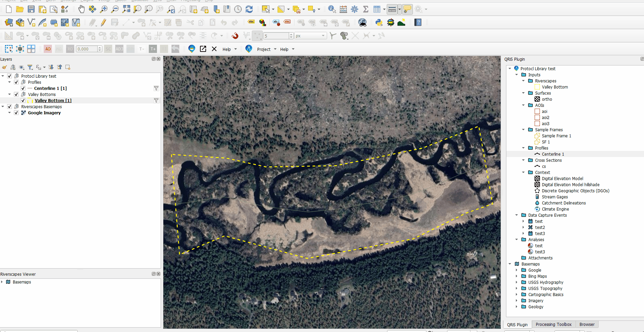Select the Identify Features tool

click(x=332, y=9)
